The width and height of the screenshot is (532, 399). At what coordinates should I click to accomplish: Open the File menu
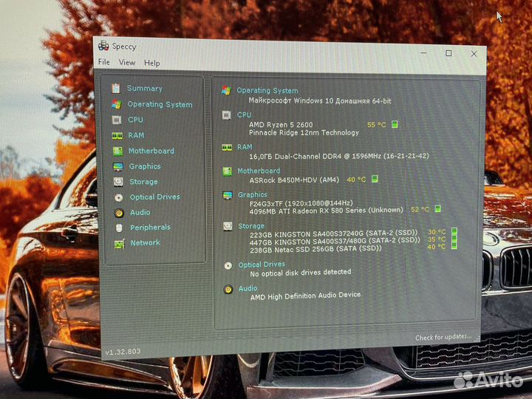point(104,63)
